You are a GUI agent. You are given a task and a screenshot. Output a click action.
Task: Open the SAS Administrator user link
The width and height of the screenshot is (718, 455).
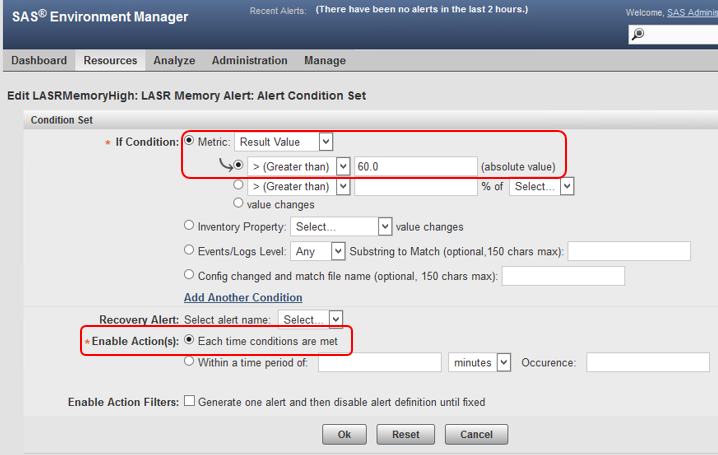pos(692,13)
